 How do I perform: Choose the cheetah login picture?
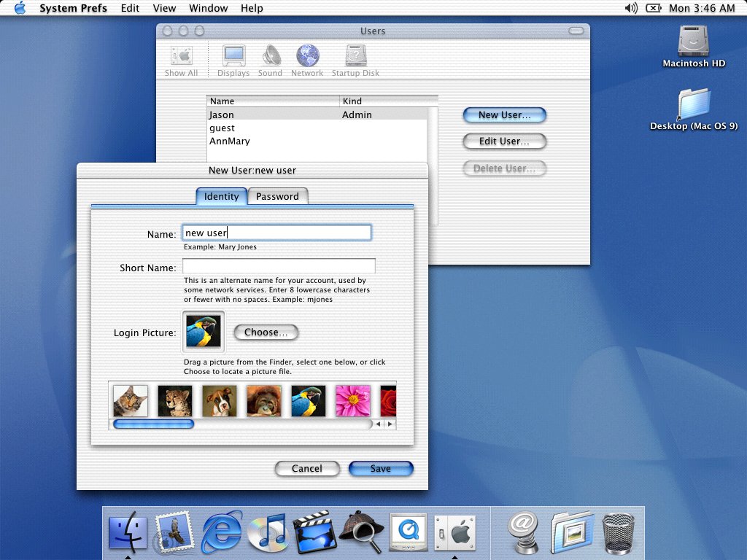click(x=175, y=401)
